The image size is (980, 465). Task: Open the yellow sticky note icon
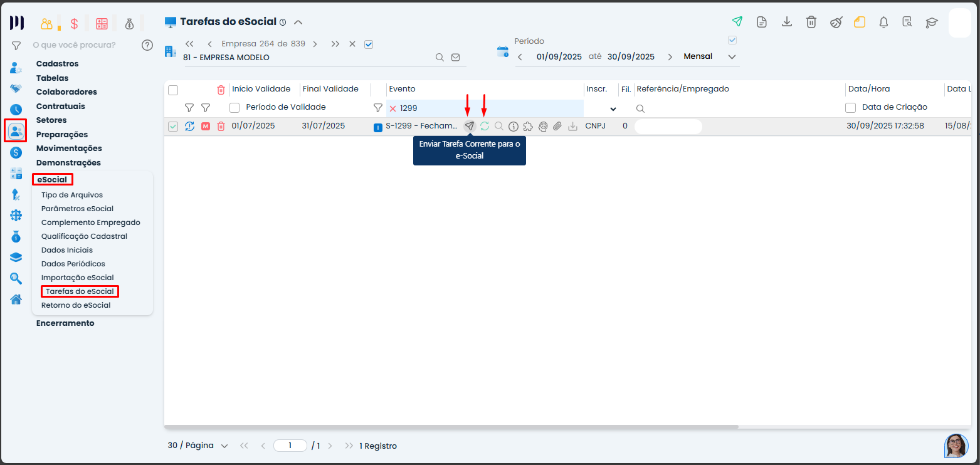click(x=860, y=22)
